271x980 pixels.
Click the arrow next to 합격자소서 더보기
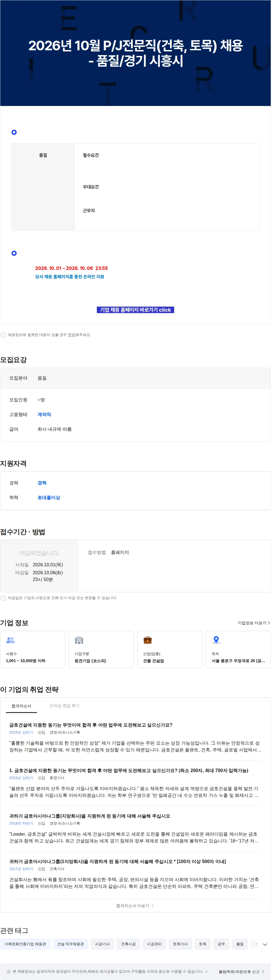pyautogui.click(x=153, y=906)
